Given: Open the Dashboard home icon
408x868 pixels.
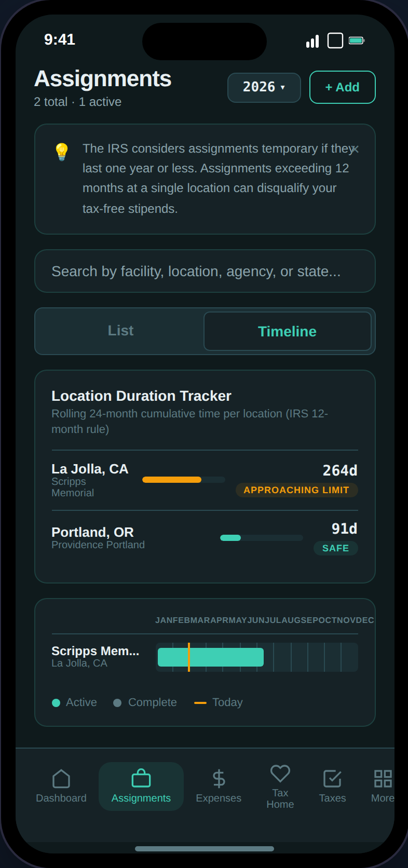Looking at the screenshot, I should (x=61, y=779).
